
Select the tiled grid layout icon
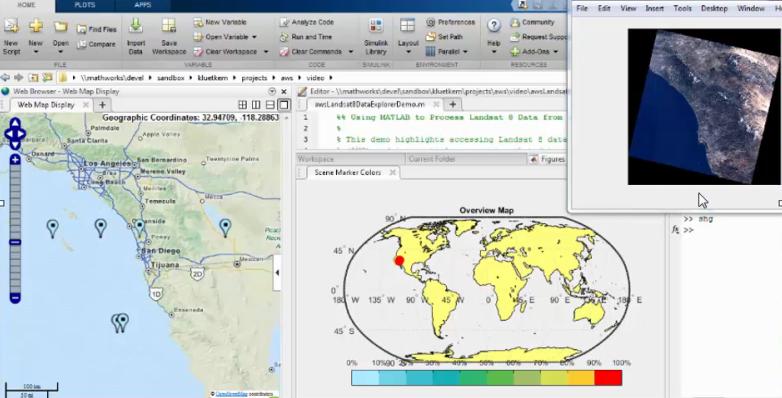tap(242, 105)
